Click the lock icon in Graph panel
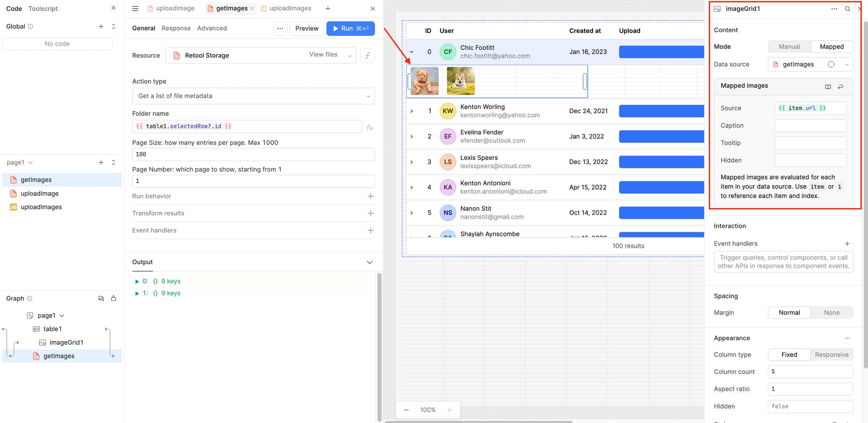Screen dimensions: 868x423 pyautogui.click(x=113, y=299)
